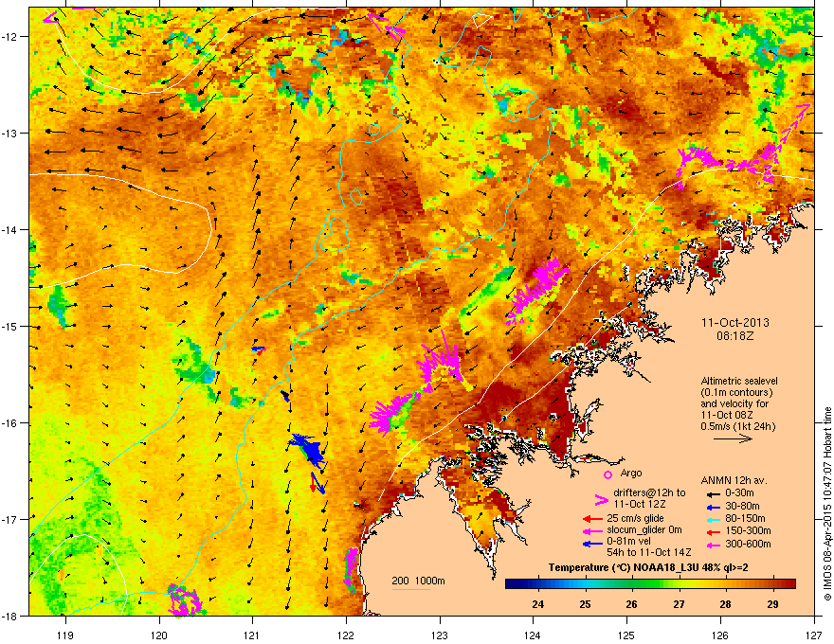This screenshot has width=834, height=644.
Task: Select the '150-300m' depth label
Action: 748,530
